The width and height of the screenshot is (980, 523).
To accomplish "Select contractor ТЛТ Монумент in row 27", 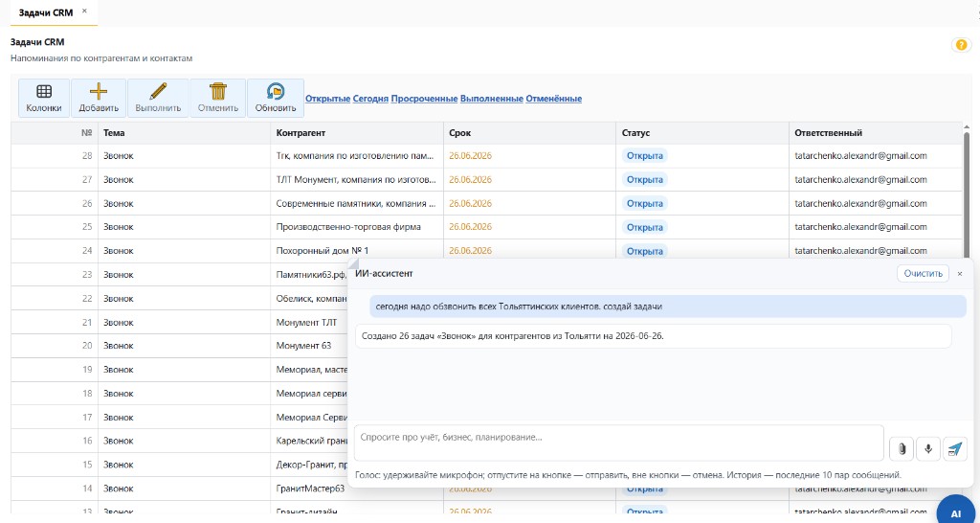I will tap(356, 179).
